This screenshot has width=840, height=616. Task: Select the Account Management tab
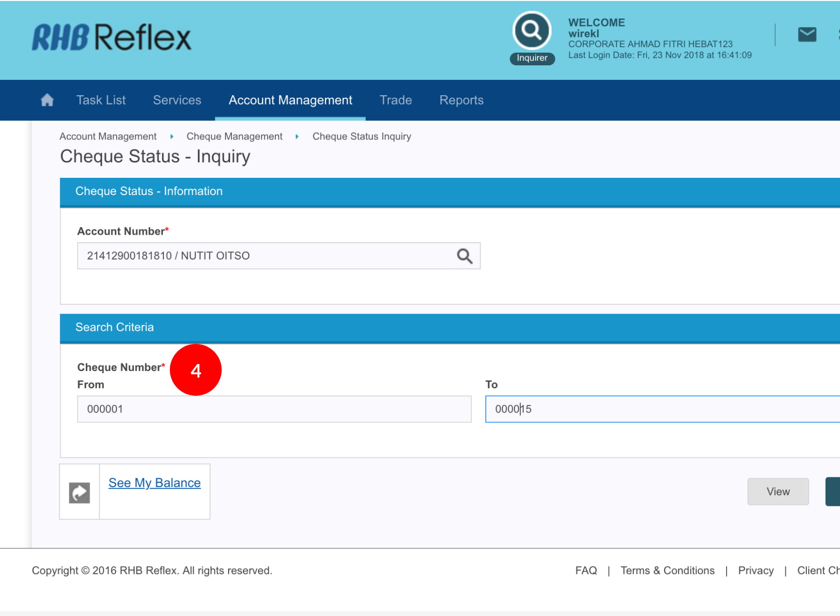tap(290, 100)
